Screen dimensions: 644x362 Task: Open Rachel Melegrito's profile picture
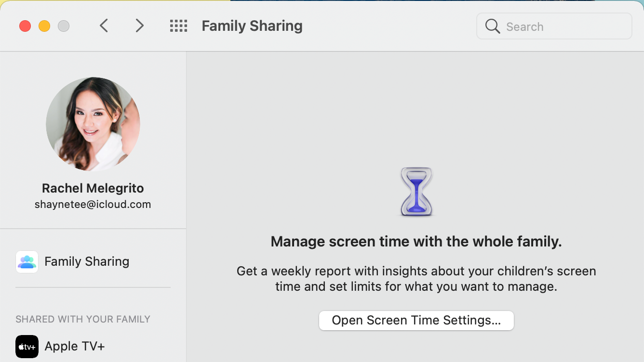[x=93, y=124]
